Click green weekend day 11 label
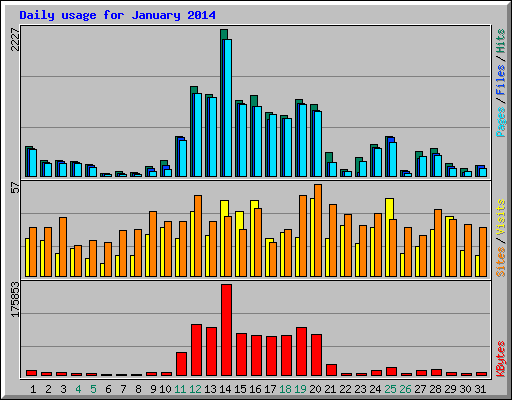This screenshot has width=512, height=400. (x=180, y=389)
